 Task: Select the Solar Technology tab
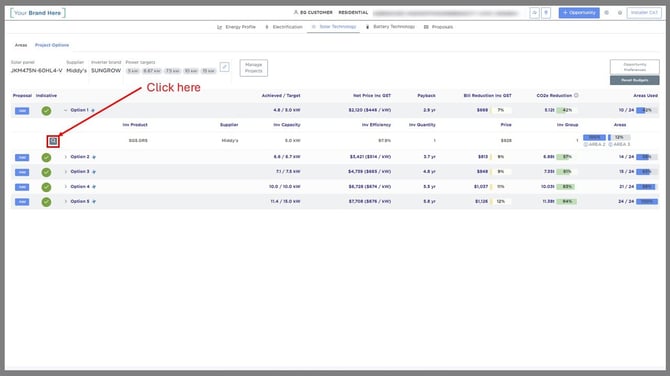click(334, 26)
